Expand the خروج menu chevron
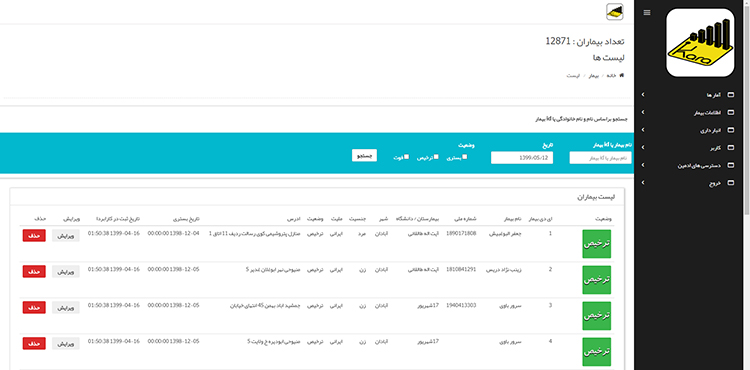The width and height of the screenshot is (750, 370). (x=643, y=183)
